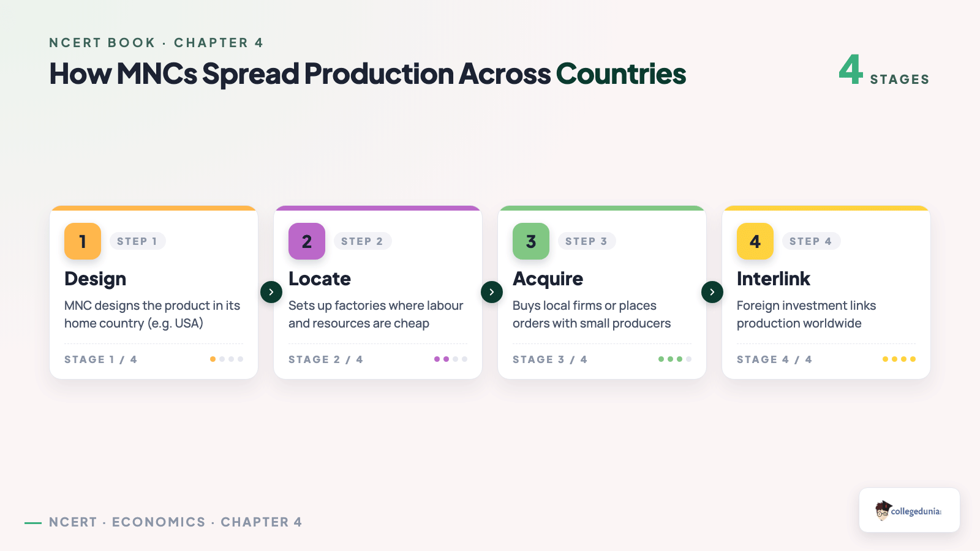Click the large green '4' stages number
Viewport: 980px width, 551px height.
click(851, 69)
